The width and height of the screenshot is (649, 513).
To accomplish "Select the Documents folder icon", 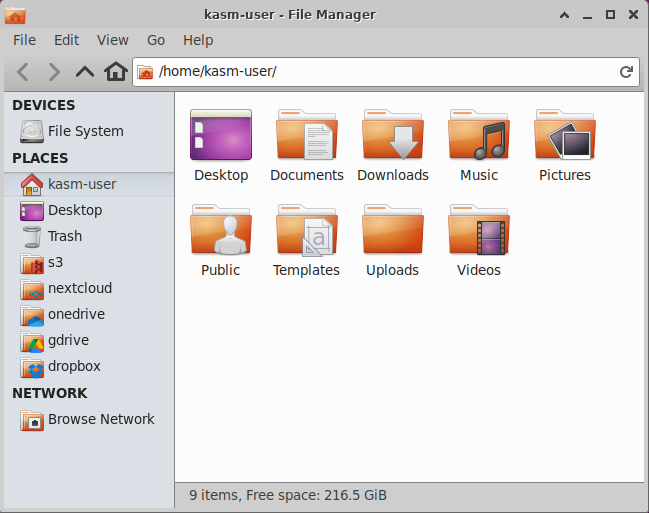I will pyautogui.click(x=306, y=136).
